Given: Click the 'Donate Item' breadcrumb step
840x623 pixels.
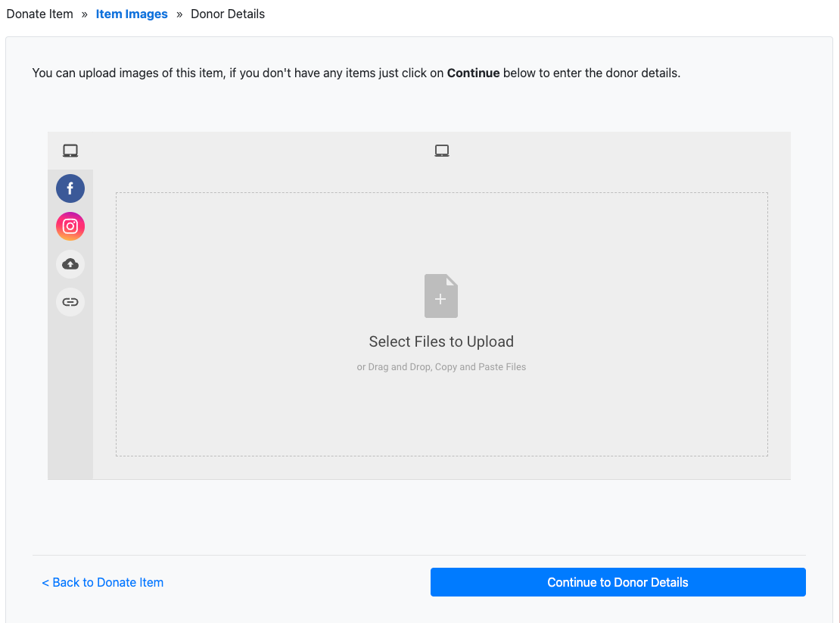Looking at the screenshot, I should click(40, 14).
